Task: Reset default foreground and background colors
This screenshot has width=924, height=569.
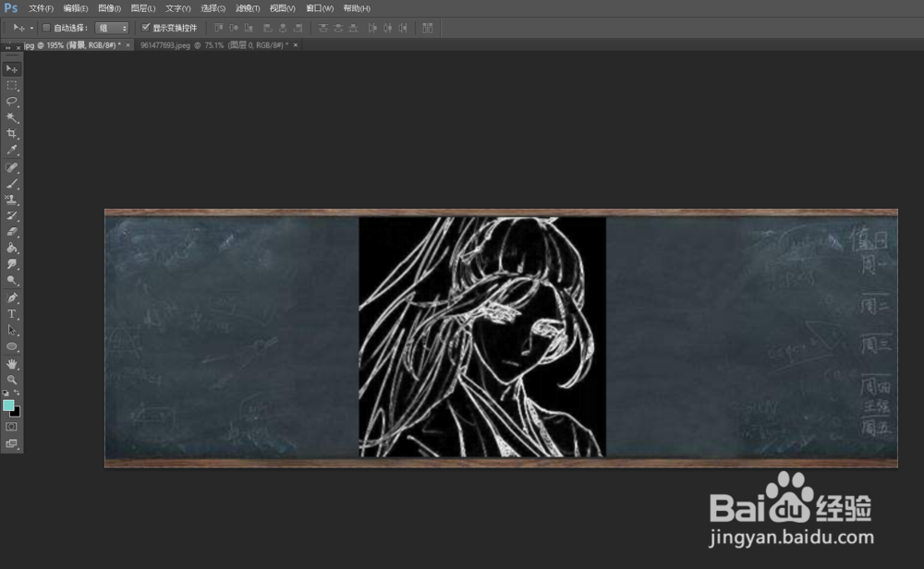Action: pyautogui.click(x=6, y=393)
